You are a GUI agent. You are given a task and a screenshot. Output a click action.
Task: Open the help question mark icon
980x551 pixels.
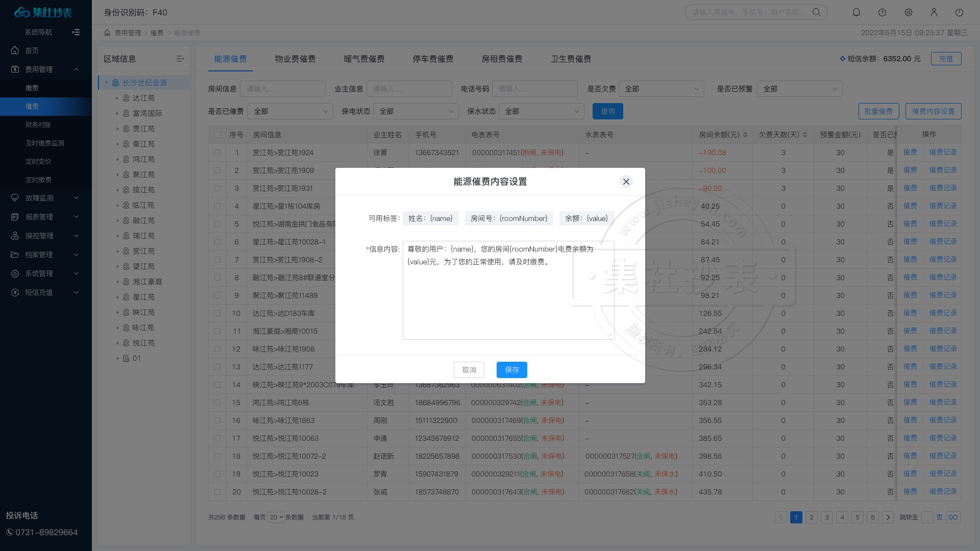pyautogui.click(x=882, y=12)
